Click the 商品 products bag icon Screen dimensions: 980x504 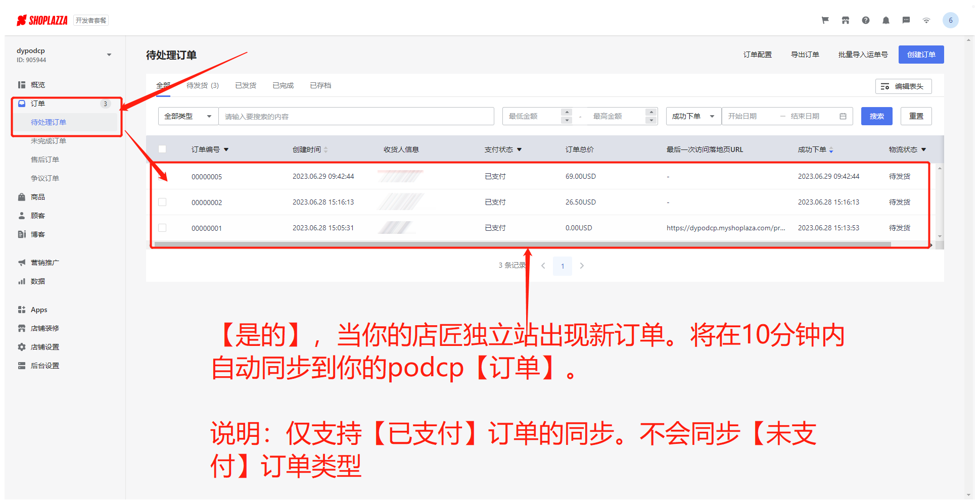point(22,197)
